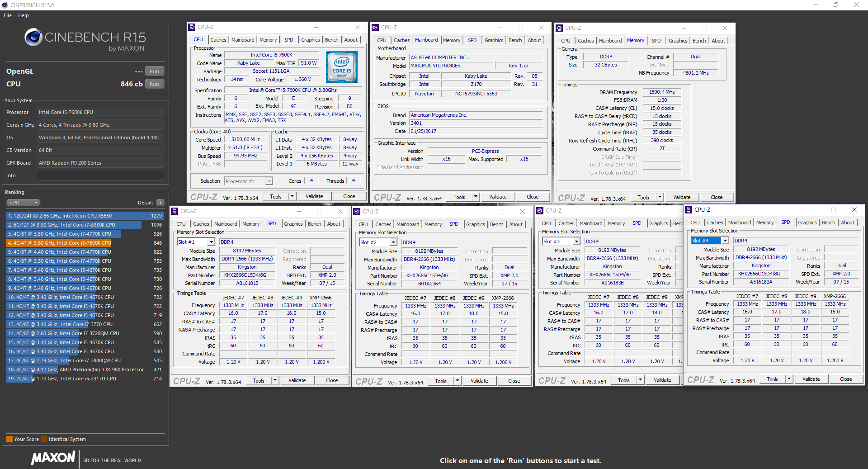Viewport: 868px width, 469px height.
Task: Switch to SPD tab in Memory window
Action: [x=656, y=41]
